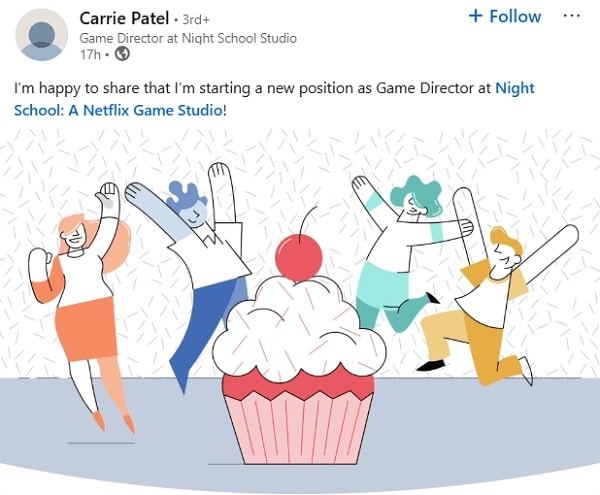
Task: Click headline Game Director at Night School Studio
Action: [188, 38]
